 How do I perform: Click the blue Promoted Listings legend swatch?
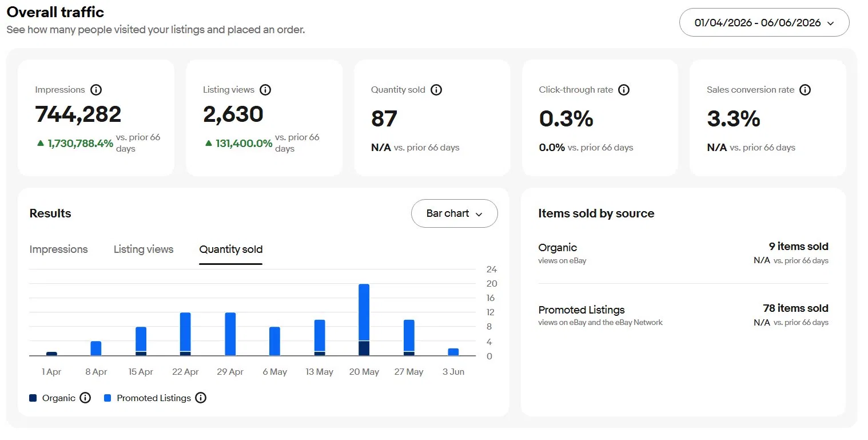pyautogui.click(x=107, y=398)
